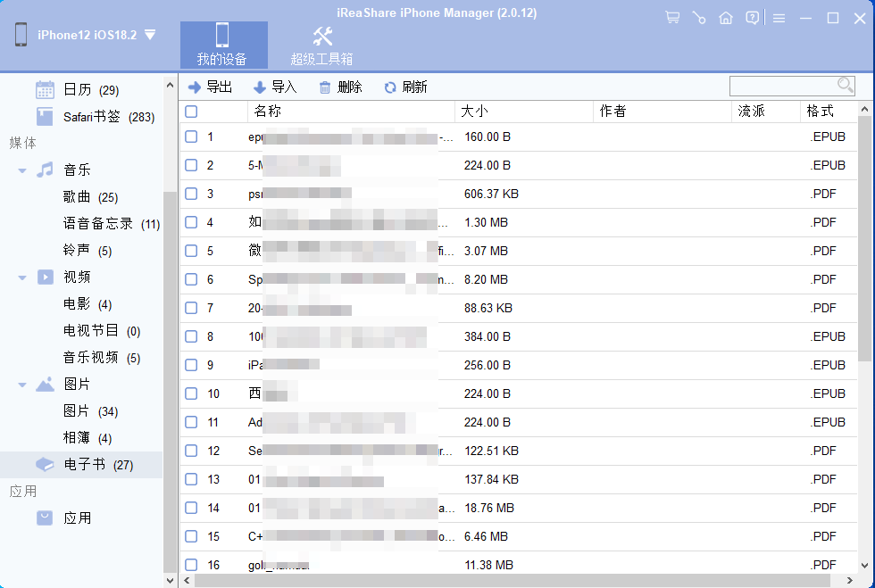
Task: Open 电视节目 (0) in sidebar
Action: tap(102, 331)
